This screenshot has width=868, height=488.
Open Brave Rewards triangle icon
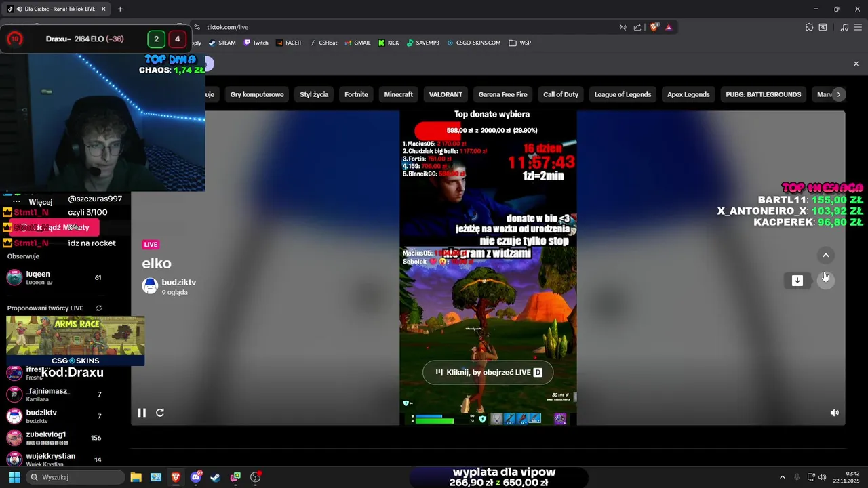(669, 27)
